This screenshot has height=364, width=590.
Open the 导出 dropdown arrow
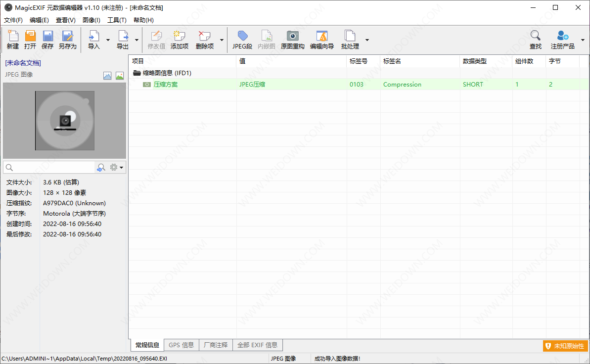click(136, 40)
